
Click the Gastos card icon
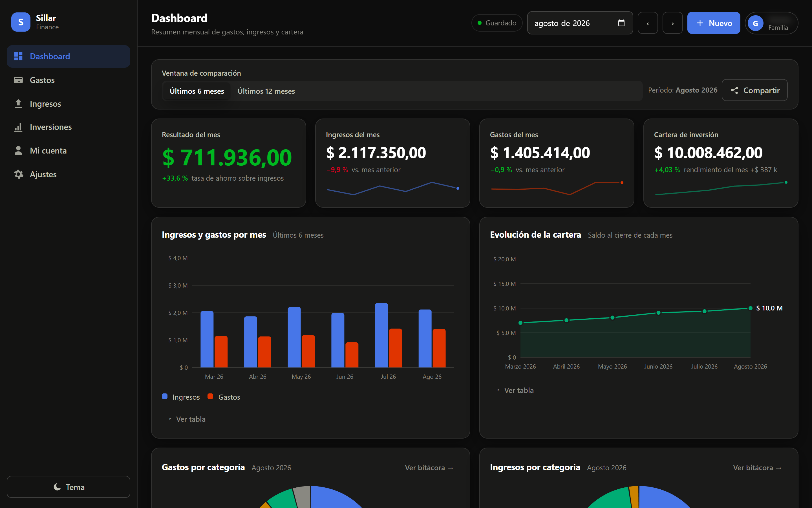tap(18, 80)
